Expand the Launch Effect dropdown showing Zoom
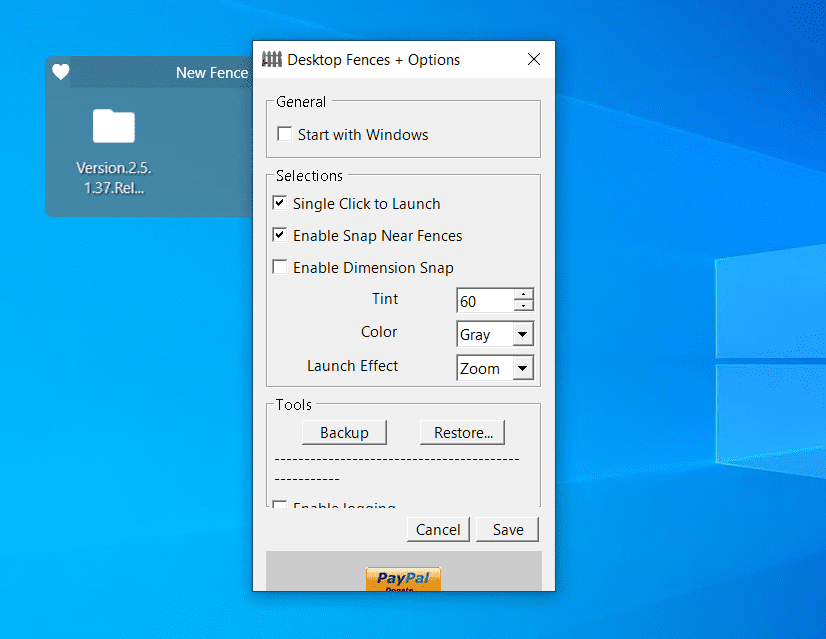Viewport: 826px width, 639px height. pyautogui.click(x=523, y=368)
